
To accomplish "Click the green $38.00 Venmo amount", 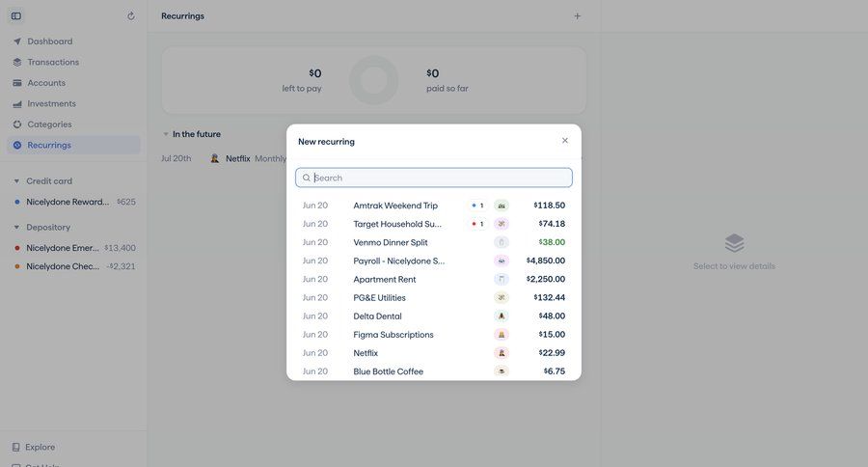I will 552,242.
